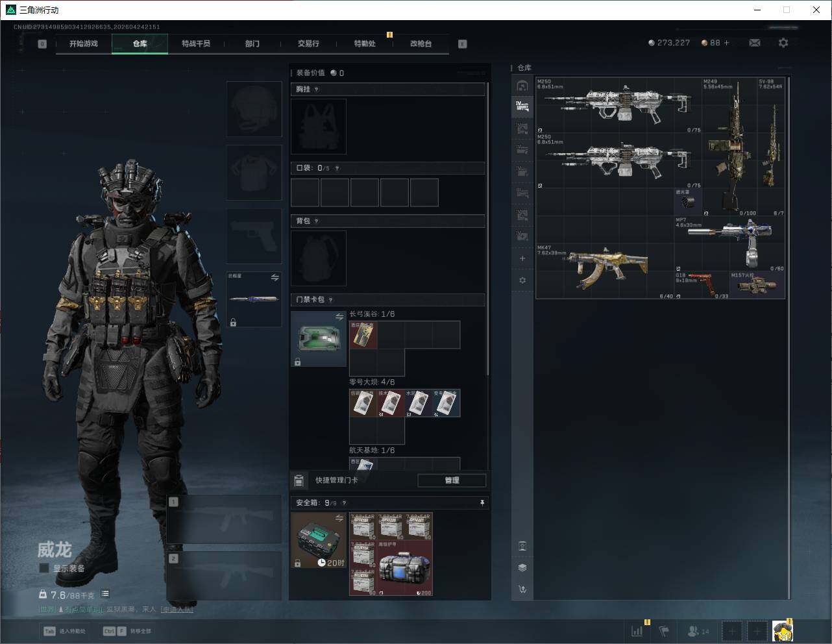Image resolution: width=832 pixels, height=644 pixels.
Task: Select the armor repair kit in safe box
Action: pyautogui.click(x=405, y=568)
